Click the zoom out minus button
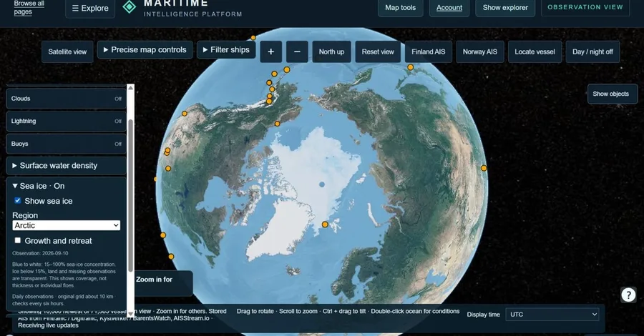This screenshot has width=644, height=336. [x=297, y=51]
